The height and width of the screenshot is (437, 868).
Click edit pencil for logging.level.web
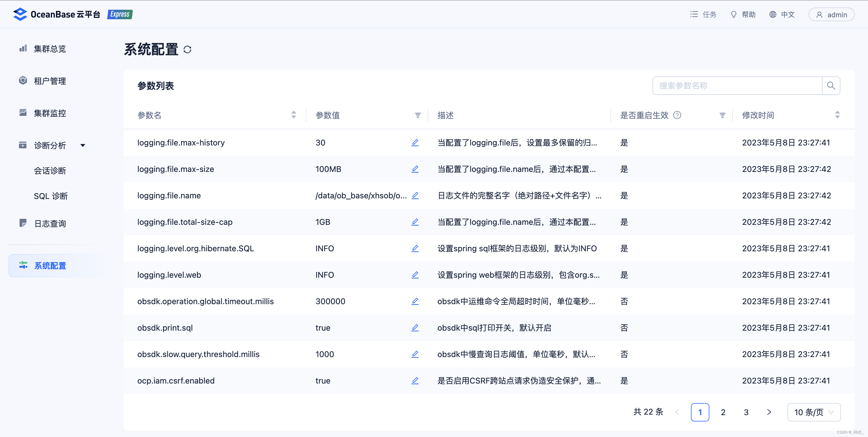(x=415, y=275)
